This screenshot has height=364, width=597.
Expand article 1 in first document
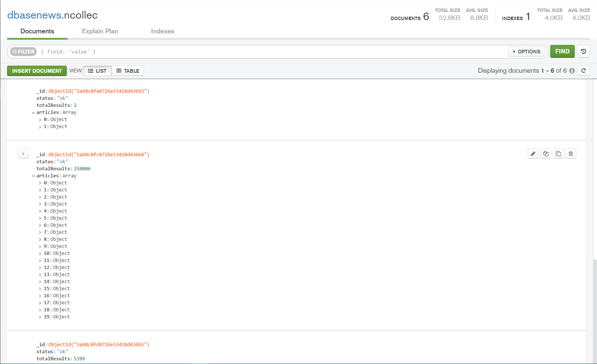40,127
